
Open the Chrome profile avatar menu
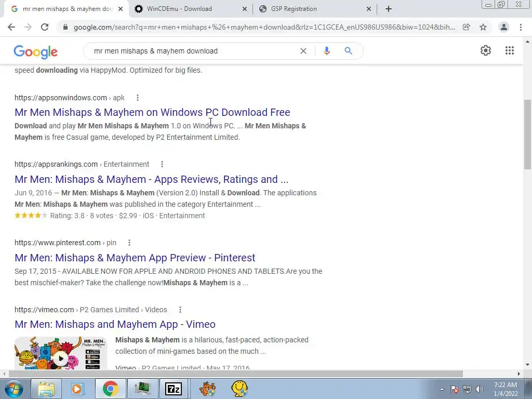[504, 27]
